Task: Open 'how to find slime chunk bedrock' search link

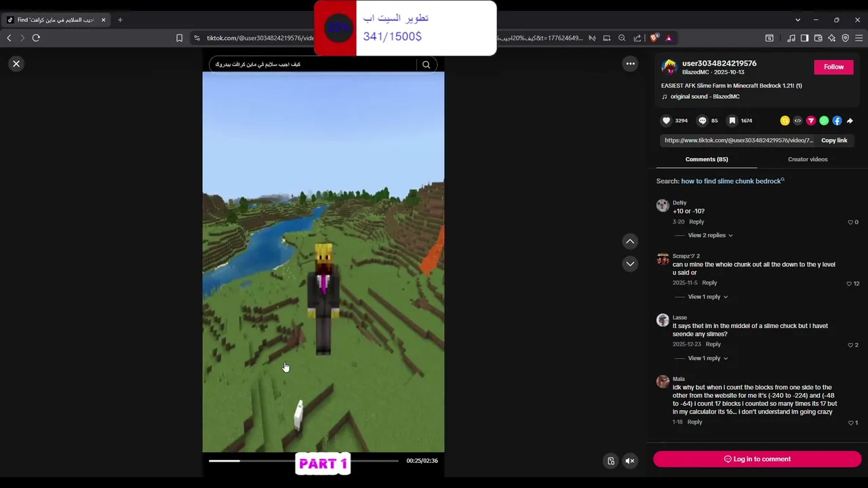Action: [x=732, y=181]
